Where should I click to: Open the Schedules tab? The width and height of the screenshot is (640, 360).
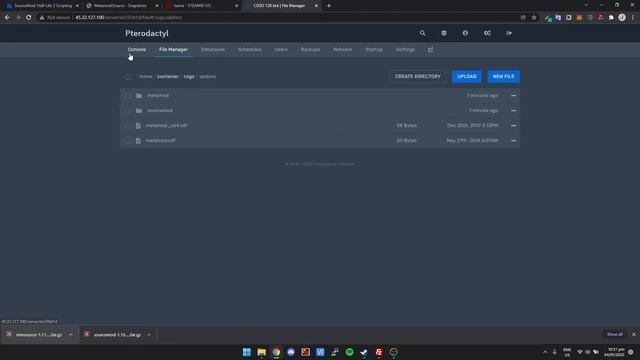click(x=249, y=50)
